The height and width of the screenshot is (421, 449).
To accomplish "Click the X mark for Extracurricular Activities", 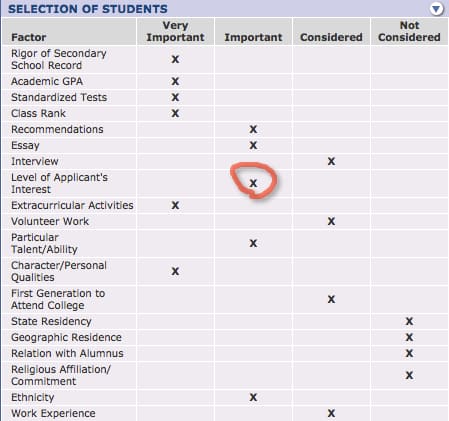I will point(175,205).
